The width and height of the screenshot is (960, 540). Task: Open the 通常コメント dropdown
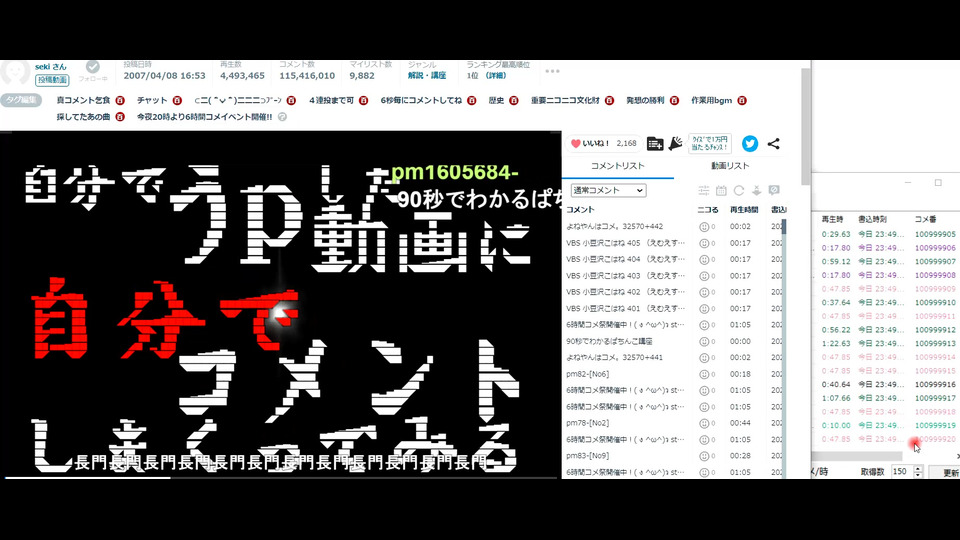pos(608,190)
